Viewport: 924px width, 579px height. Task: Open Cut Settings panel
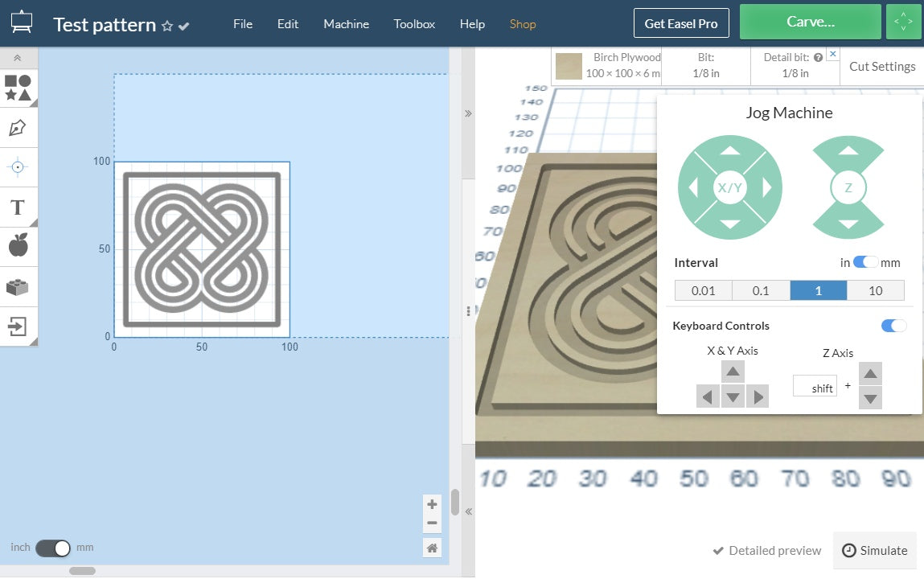click(882, 66)
